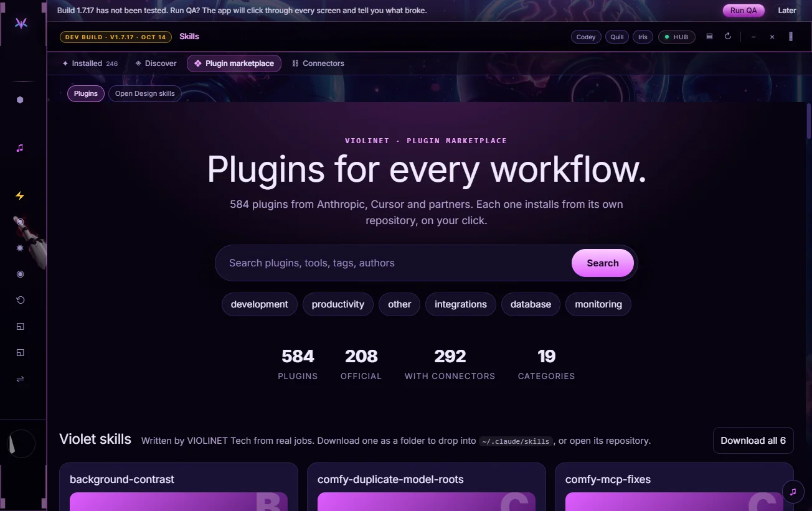Click the yellow lightning bolt sidebar icon

click(20, 196)
